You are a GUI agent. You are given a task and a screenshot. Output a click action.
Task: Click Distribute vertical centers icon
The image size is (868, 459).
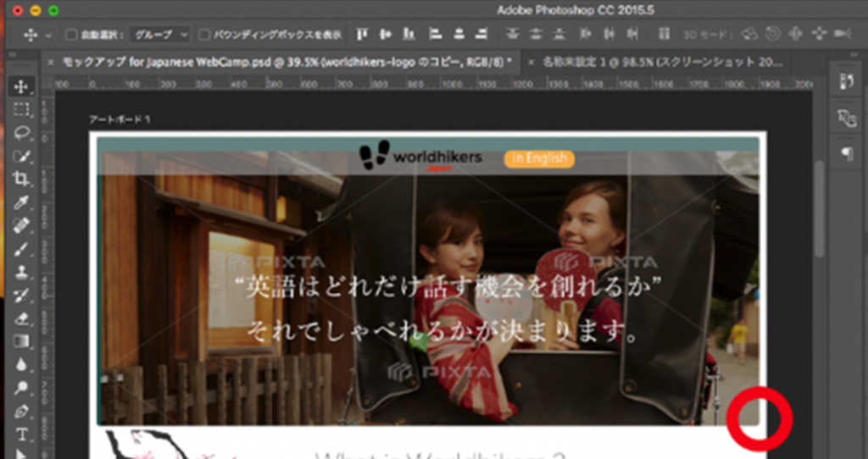[536, 34]
